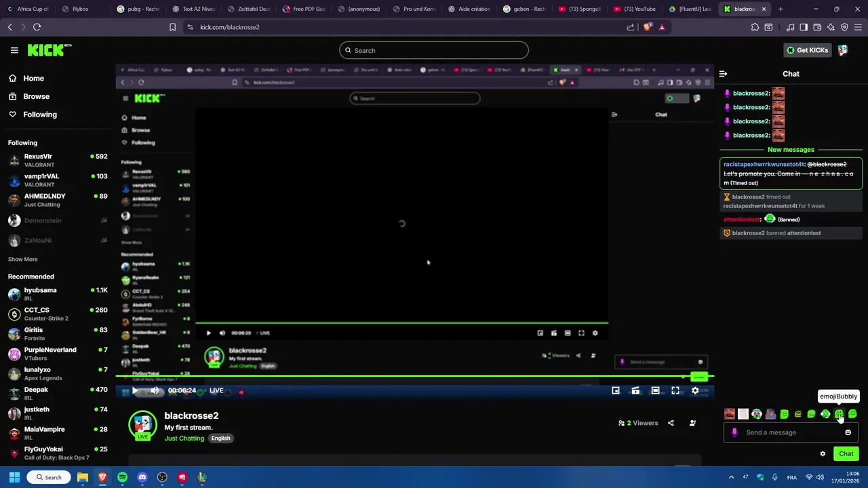Open Just Chatting category link
The height and width of the screenshot is (488, 868).
tap(184, 439)
